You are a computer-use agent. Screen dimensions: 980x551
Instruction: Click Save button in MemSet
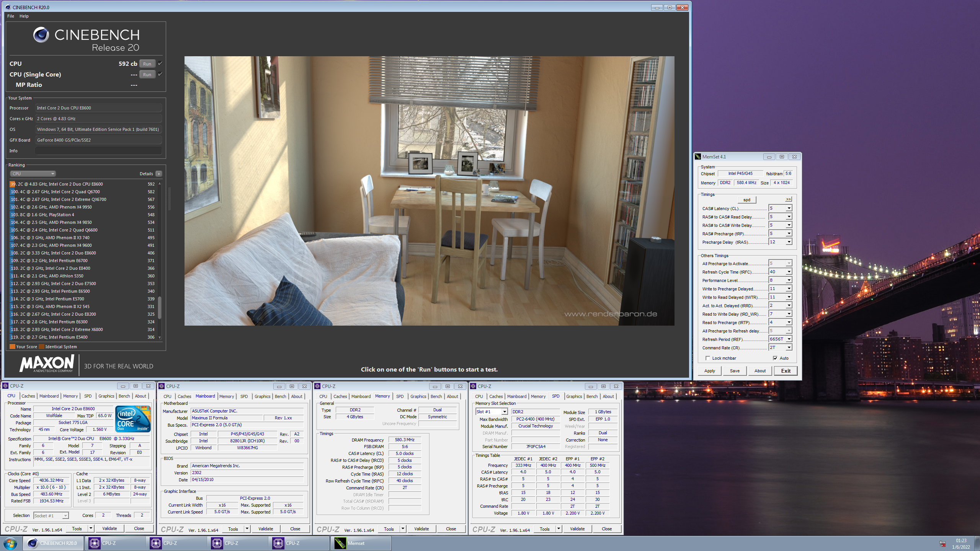click(x=735, y=371)
